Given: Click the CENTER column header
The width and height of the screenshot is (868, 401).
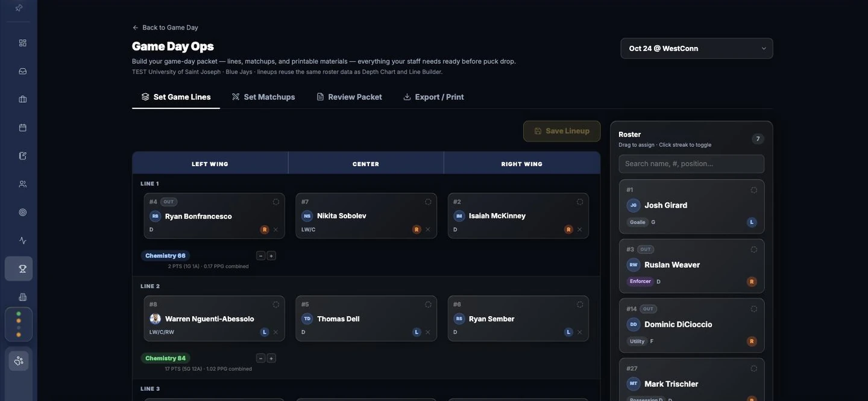Looking at the screenshot, I should [x=366, y=164].
